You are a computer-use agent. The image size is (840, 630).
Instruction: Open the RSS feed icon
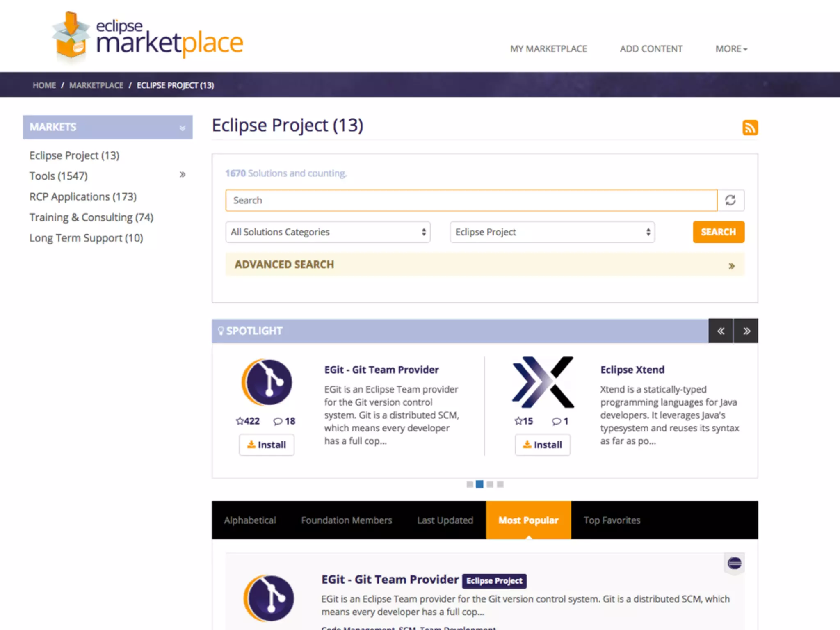[x=750, y=128]
